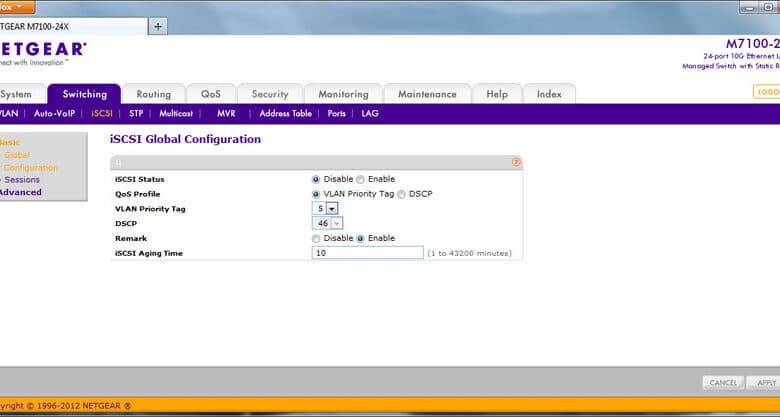Click the Copyright 1996-2012 NETGEAR text

point(65,406)
